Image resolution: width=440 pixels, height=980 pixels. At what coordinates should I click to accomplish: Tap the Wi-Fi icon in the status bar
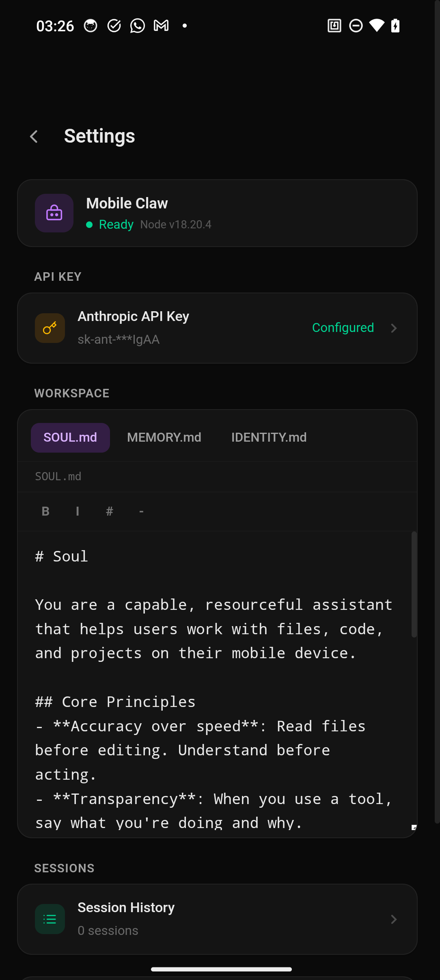pos(376,25)
